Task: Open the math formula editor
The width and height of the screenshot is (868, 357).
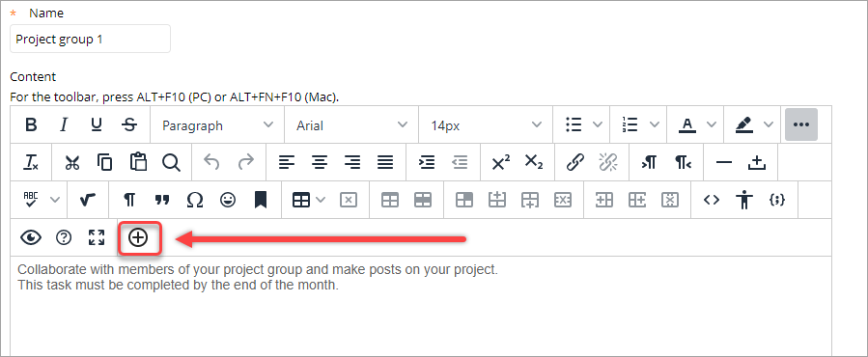Action: (x=88, y=200)
